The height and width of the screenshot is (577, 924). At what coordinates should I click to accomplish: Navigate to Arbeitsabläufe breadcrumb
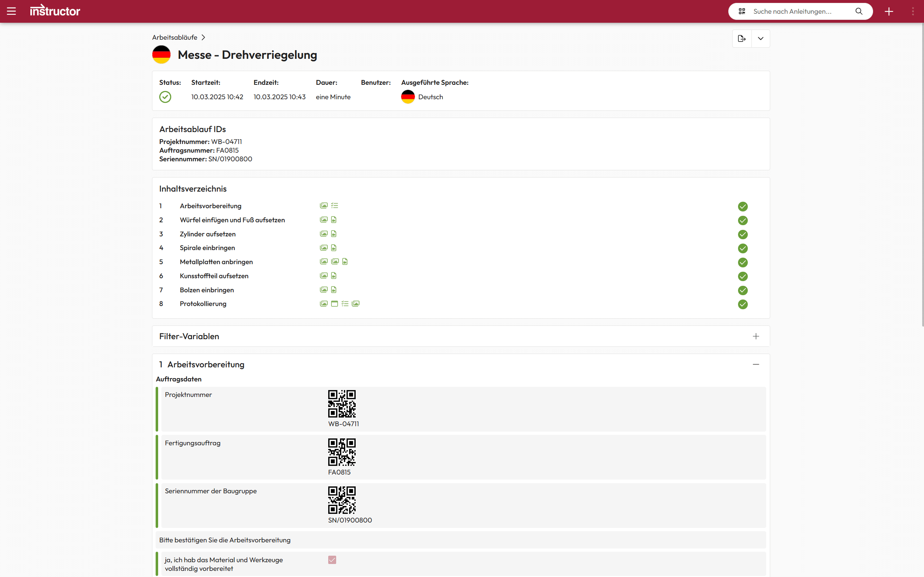coord(174,38)
